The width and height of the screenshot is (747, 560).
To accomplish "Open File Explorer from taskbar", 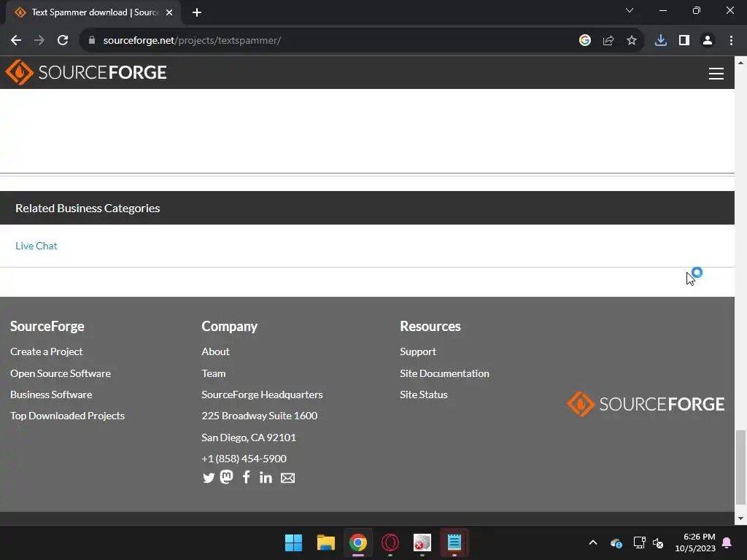I will (326, 542).
